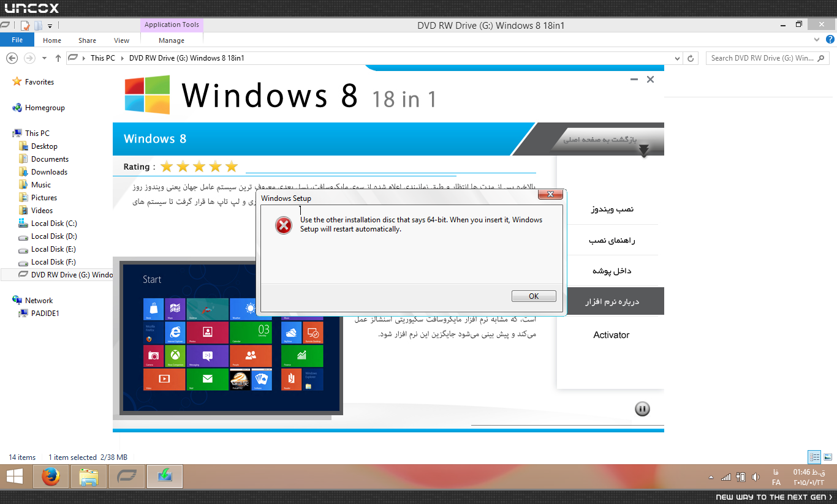Open Explorer Help question mark
This screenshot has height=504, width=837.
tap(829, 40)
